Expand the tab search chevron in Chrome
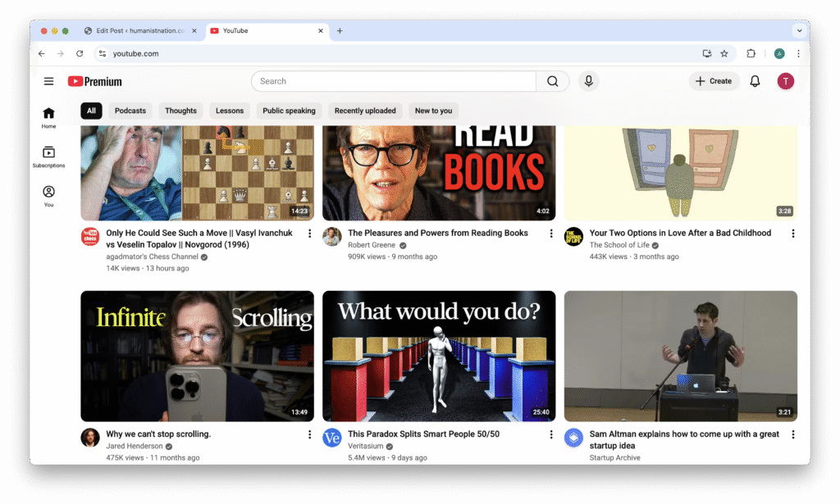Screen dimensions: 840x504 [799, 30]
